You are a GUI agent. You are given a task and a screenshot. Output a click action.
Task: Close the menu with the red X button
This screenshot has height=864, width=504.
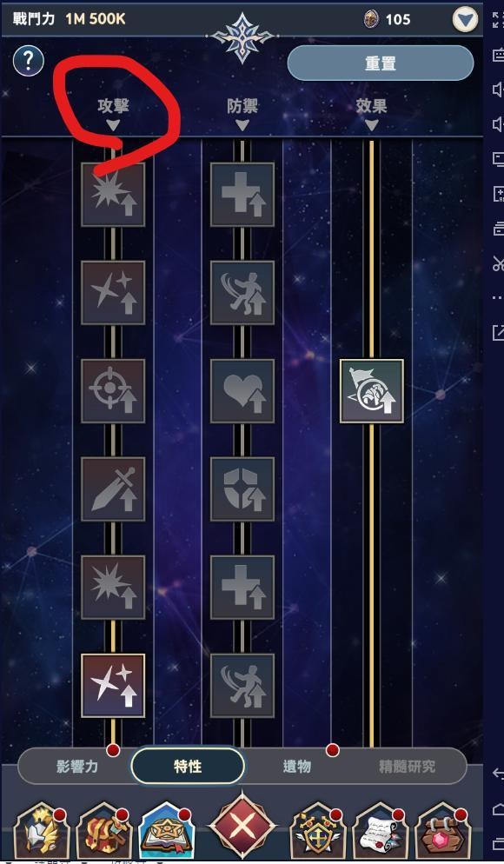(242, 827)
